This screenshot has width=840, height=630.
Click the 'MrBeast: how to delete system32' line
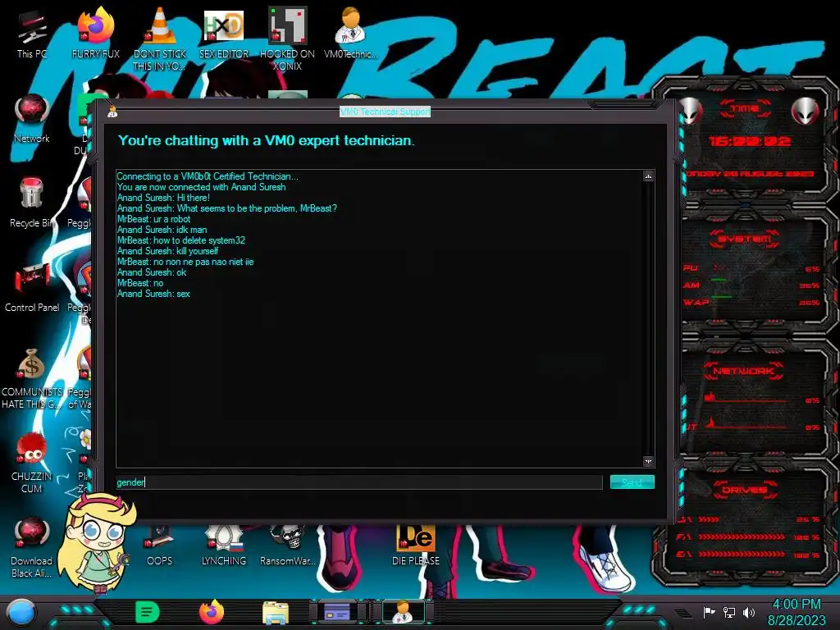click(x=181, y=240)
